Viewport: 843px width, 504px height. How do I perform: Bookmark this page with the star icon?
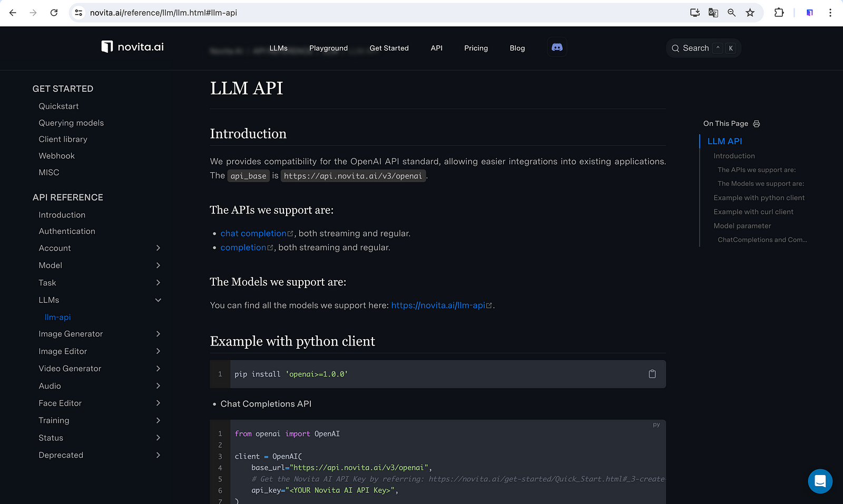750,13
